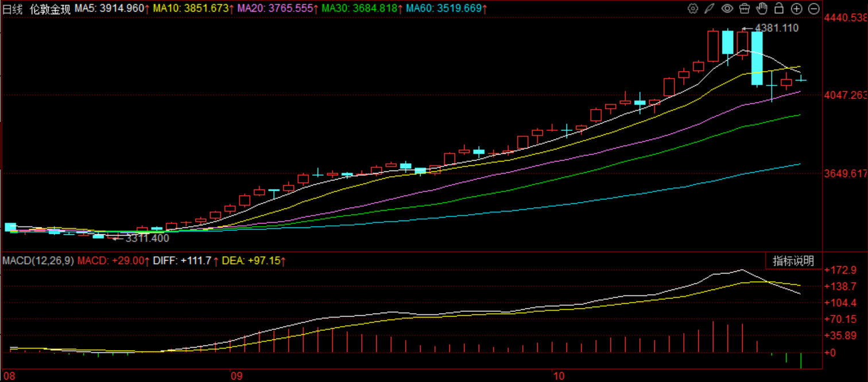Click the +70.15 MACD axis value
Image resolution: width=868 pixels, height=382 pixels.
[x=839, y=319]
